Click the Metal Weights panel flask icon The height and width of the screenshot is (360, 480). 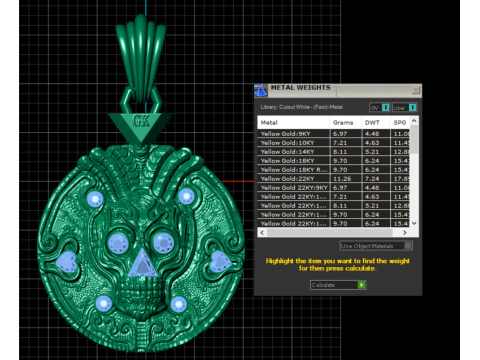click(261, 90)
